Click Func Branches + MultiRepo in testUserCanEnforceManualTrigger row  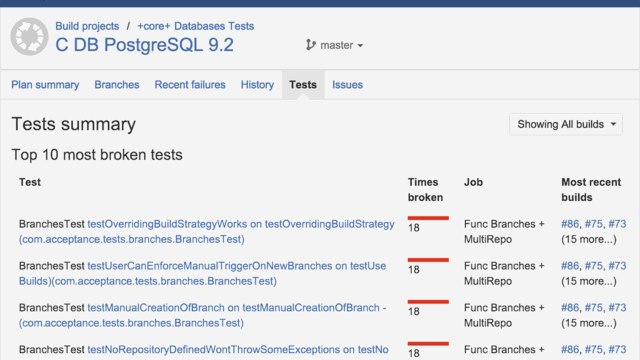click(504, 273)
